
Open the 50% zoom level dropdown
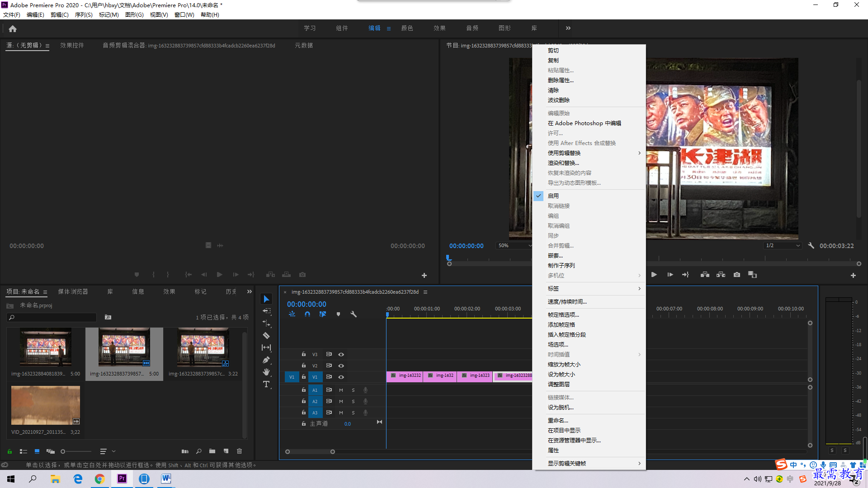tap(514, 246)
